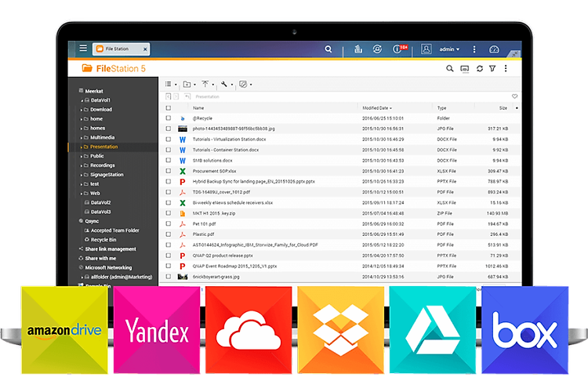Click the upload arrow icon
Screen dimensions: 588x381
[x=205, y=84]
